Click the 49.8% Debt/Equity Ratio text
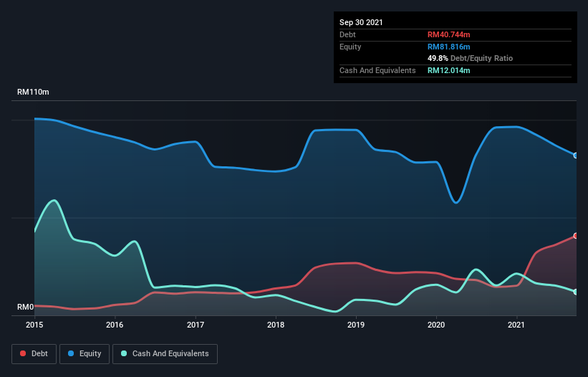The image size is (588, 377). pos(470,58)
